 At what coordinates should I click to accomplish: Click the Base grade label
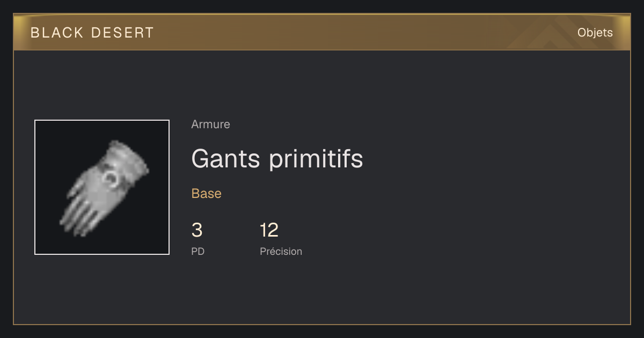click(207, 194)
